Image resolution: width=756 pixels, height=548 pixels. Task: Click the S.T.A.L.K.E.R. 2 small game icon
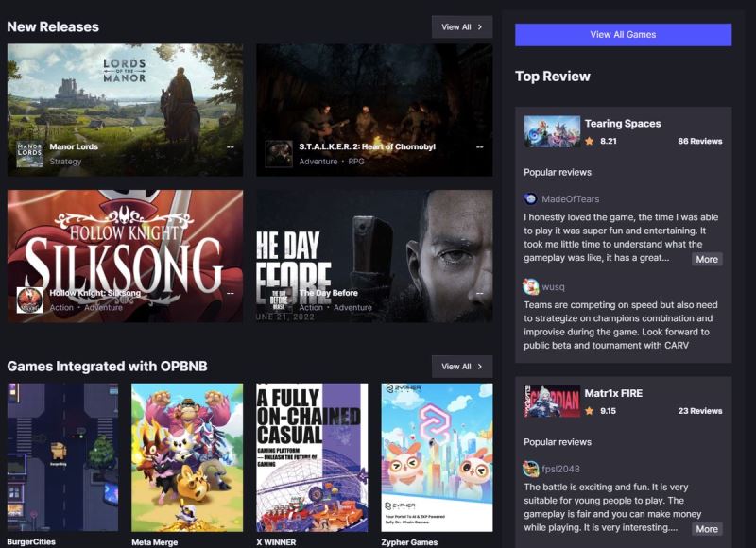tap(278, 153)
